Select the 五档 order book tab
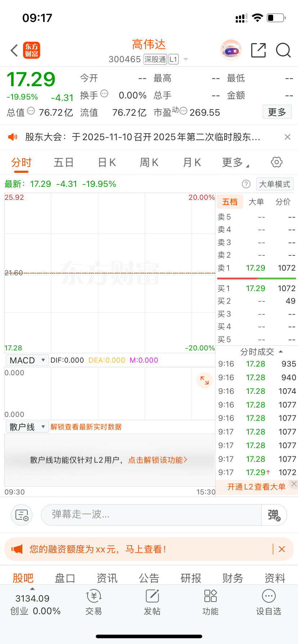 pos(230,202)
